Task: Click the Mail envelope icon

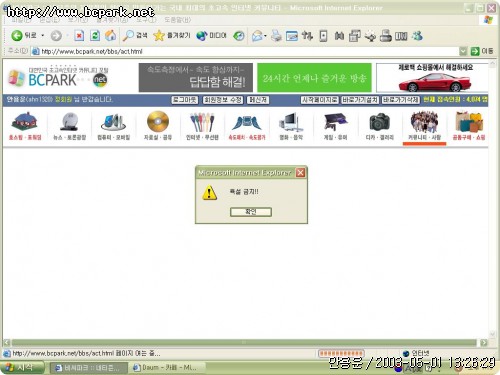Action: pyautogui.click(x=257, y=36)
